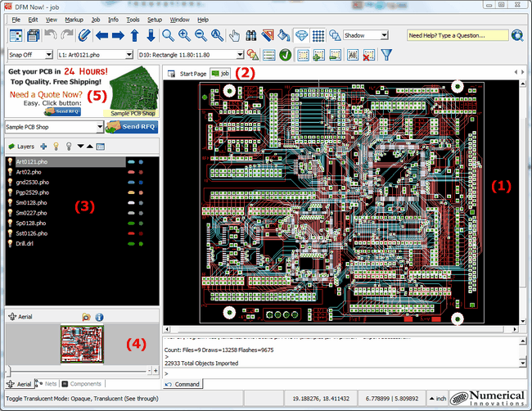Image resolution: width=532 pixels, height=411 pixels.
Task: Undo the last action
Action: [51, 35]
